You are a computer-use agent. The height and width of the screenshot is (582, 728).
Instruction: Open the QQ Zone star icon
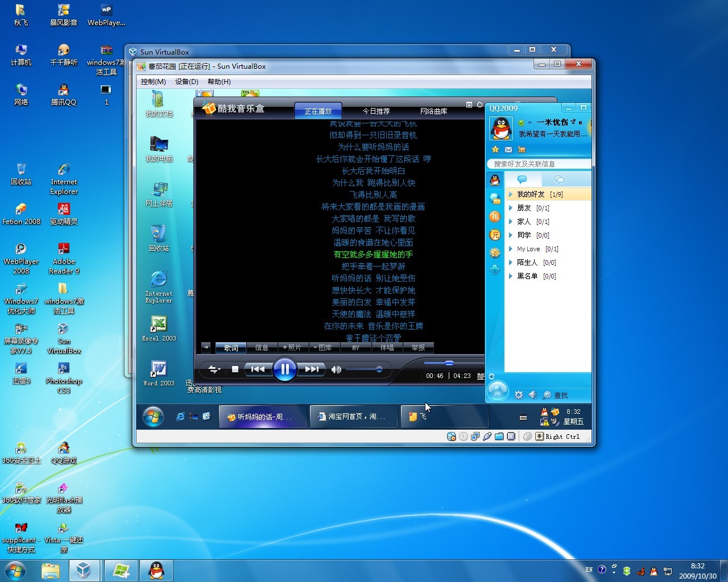coord(495,149)
